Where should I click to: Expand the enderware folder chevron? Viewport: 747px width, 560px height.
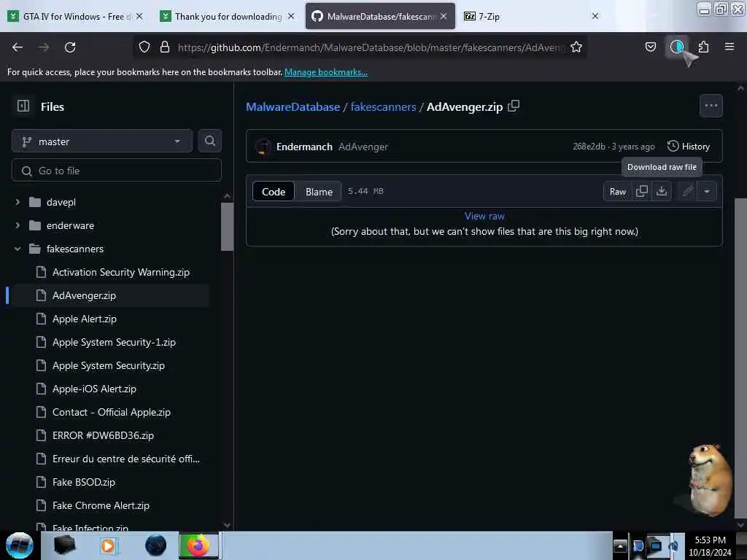coord(18,225)
